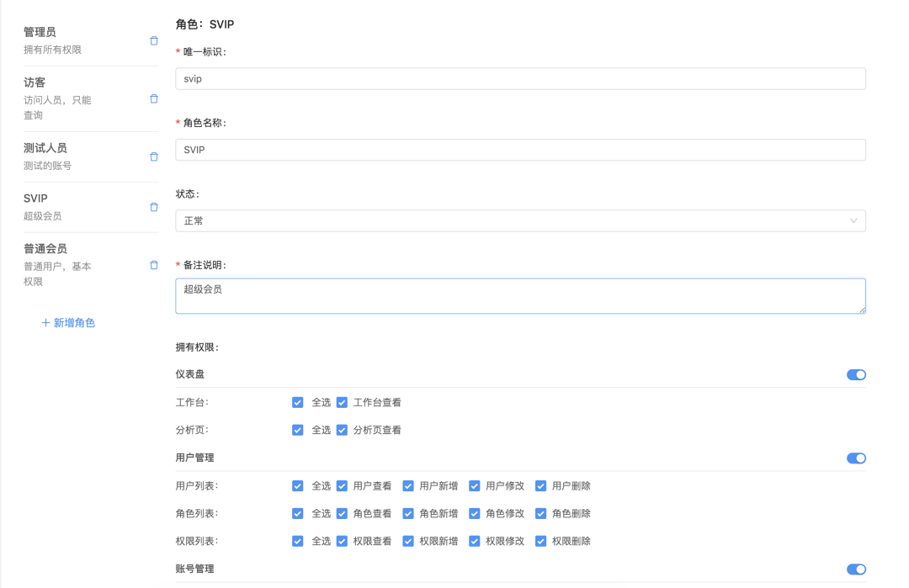Uncheck the 用户删除 checkbox
Viewport: 909px width, 588px height.
click(540, 485)
